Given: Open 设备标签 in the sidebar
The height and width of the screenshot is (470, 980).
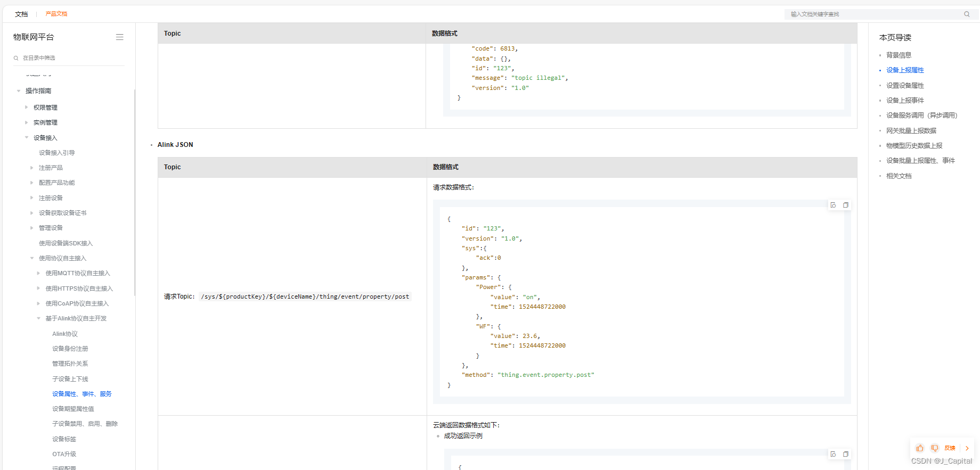Looking at the screenshot, I should pos(64,439).
